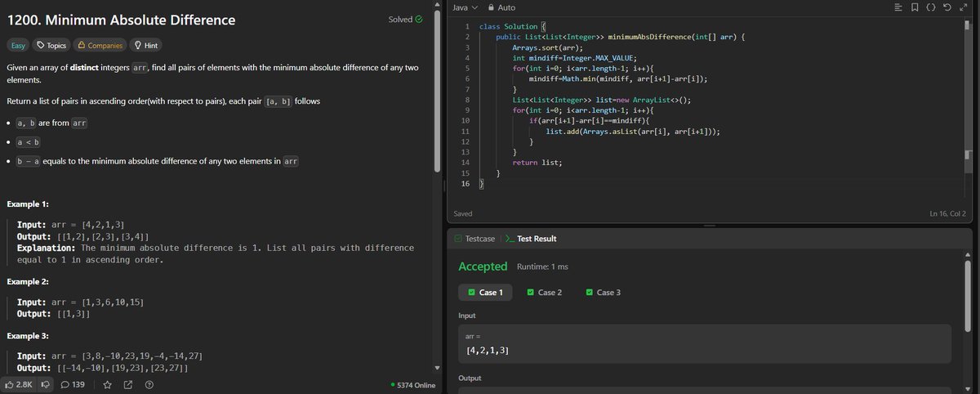This screenshot has height=394, width=980.
Task: Click the 'Saved' status text
Action: 463,214
